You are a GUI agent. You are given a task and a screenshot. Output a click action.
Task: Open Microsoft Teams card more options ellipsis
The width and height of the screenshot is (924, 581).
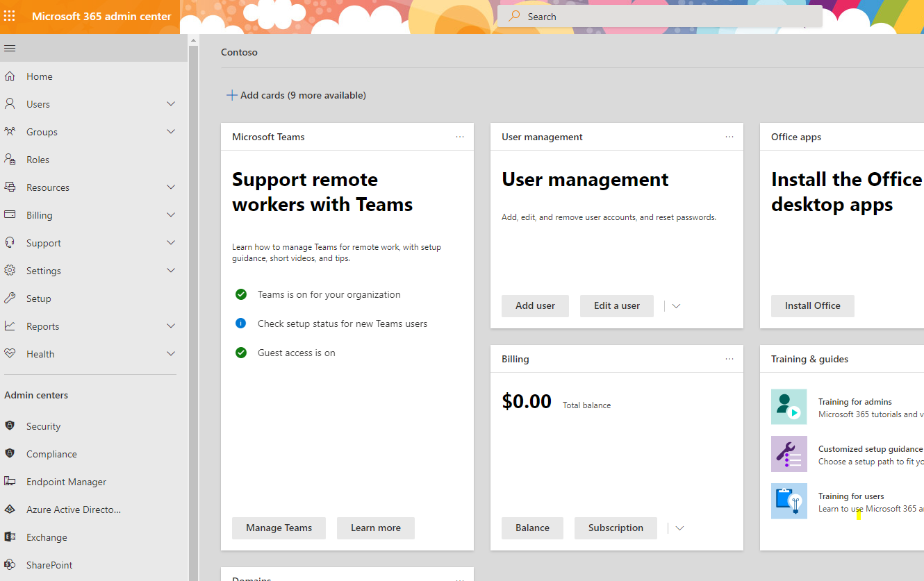coord(460,137)
